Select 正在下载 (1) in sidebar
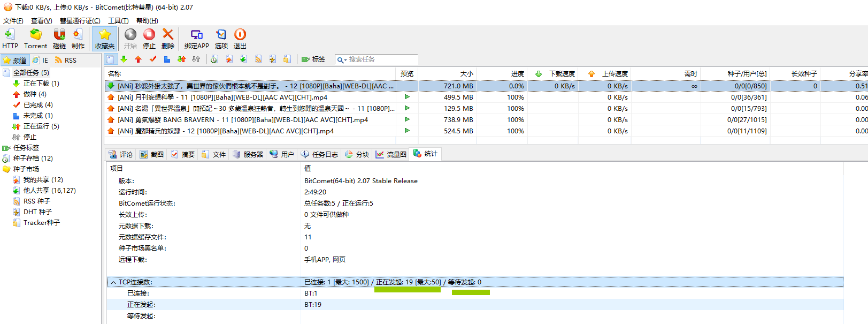The height and width of the screenshot is (324, 868). tap(41, 84)
